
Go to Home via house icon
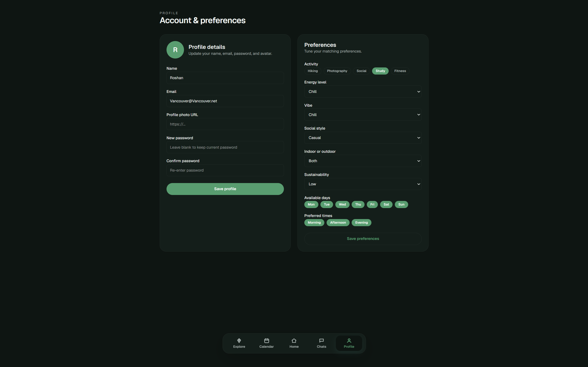[294, 341]
